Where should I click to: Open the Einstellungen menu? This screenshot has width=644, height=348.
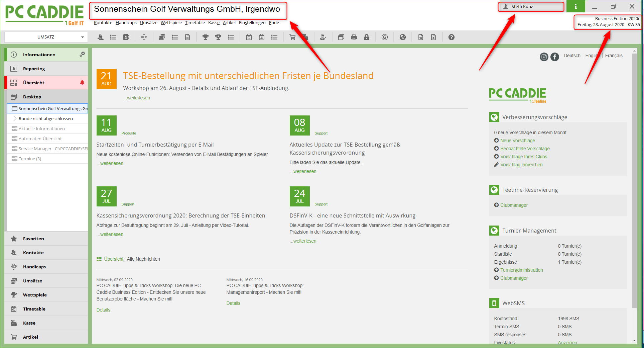click(252, 23)
